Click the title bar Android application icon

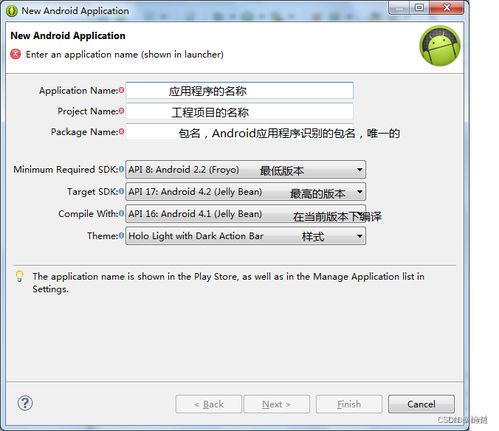[x=12, y=11]
